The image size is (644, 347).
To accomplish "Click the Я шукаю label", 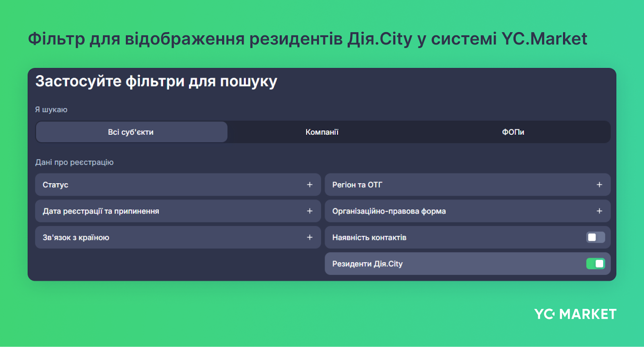I will (51, 109).
